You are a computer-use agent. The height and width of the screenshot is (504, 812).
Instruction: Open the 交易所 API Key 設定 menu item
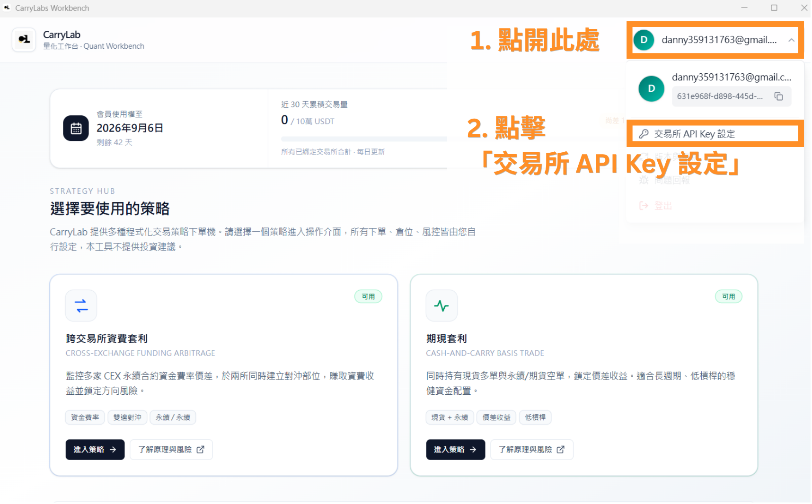(x=715, y=134)
